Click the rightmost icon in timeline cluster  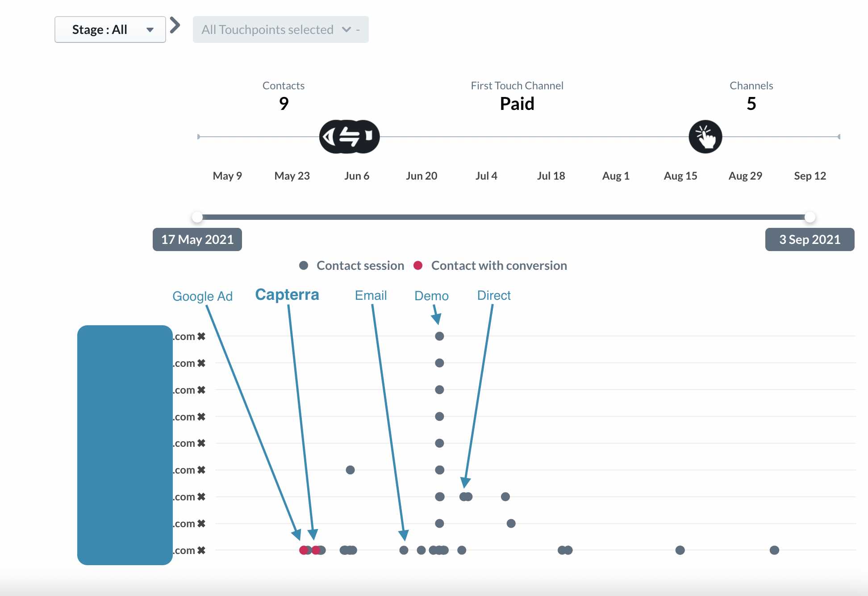(x=369, y=136)
